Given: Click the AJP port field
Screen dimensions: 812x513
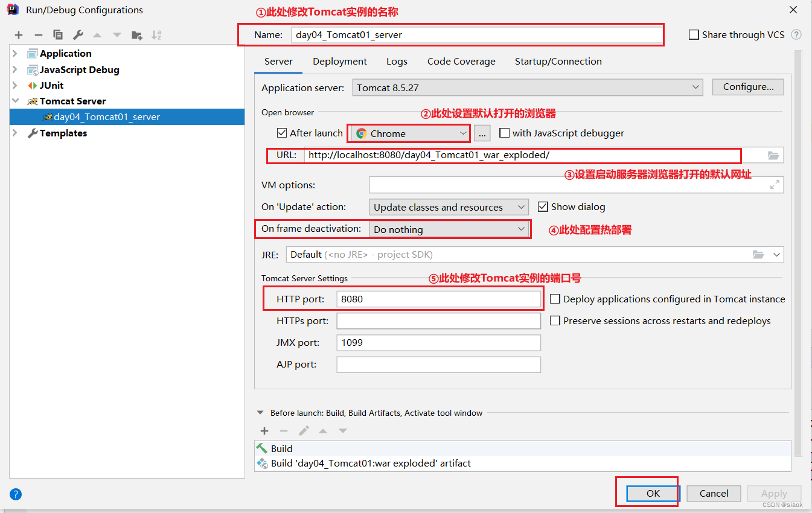Looking at the screenshot, I should (439, 365).
